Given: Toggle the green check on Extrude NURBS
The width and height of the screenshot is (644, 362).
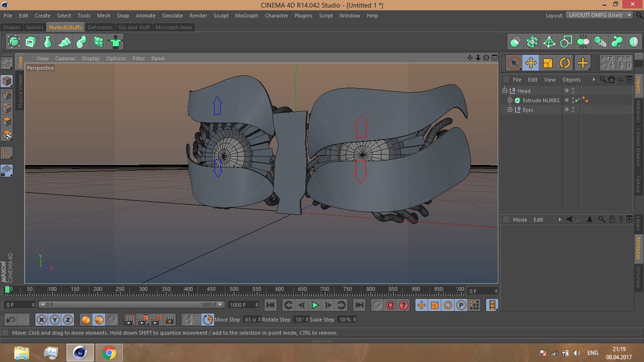Looking at the screenshot, I should [577, 100].
